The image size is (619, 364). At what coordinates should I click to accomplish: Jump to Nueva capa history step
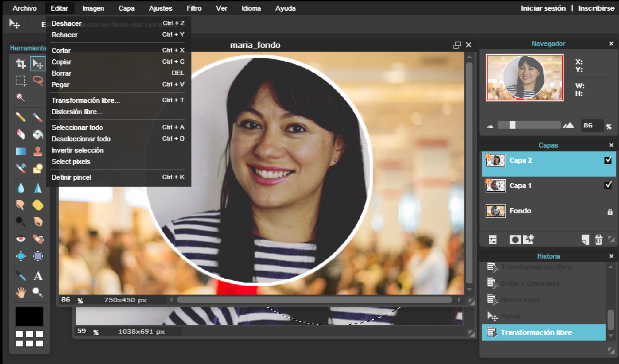(x=544, y=300)
